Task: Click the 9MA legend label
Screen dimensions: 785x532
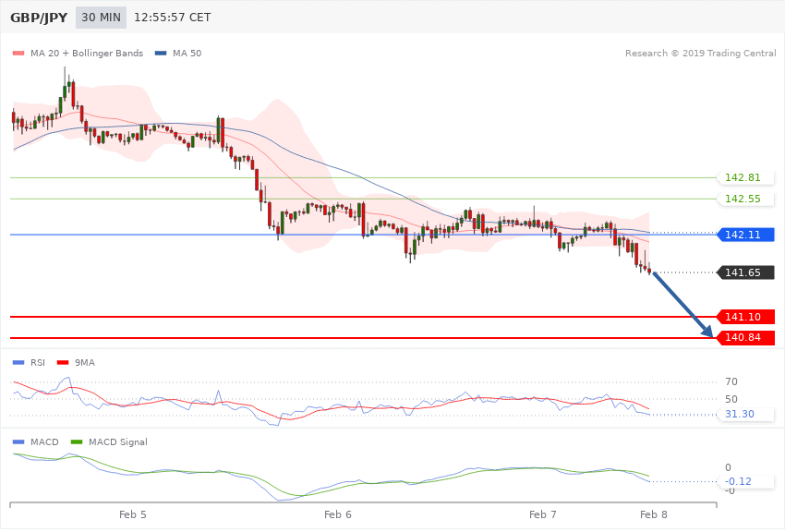Action: 85,362
